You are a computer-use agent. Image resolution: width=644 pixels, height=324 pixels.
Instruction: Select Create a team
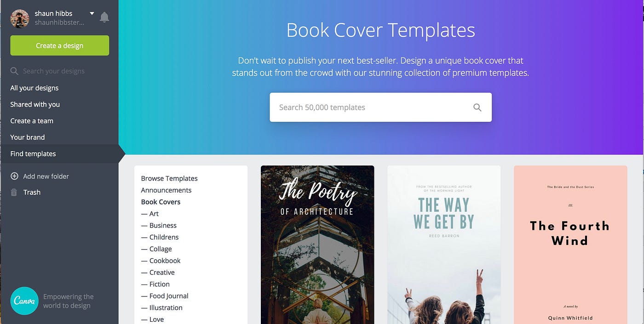tap(32, 121)
